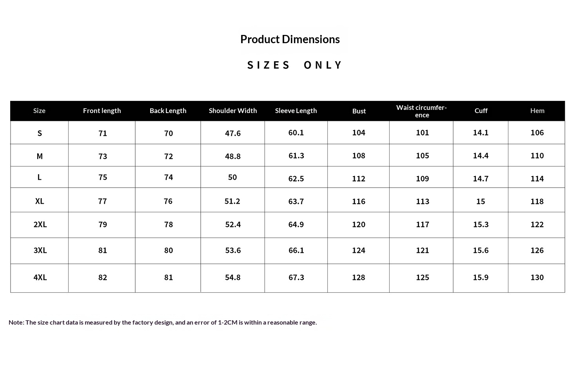Screen dimensions: 588x376
Task: Click the Shoulder Width column header
Action: [x=233, y=111]
